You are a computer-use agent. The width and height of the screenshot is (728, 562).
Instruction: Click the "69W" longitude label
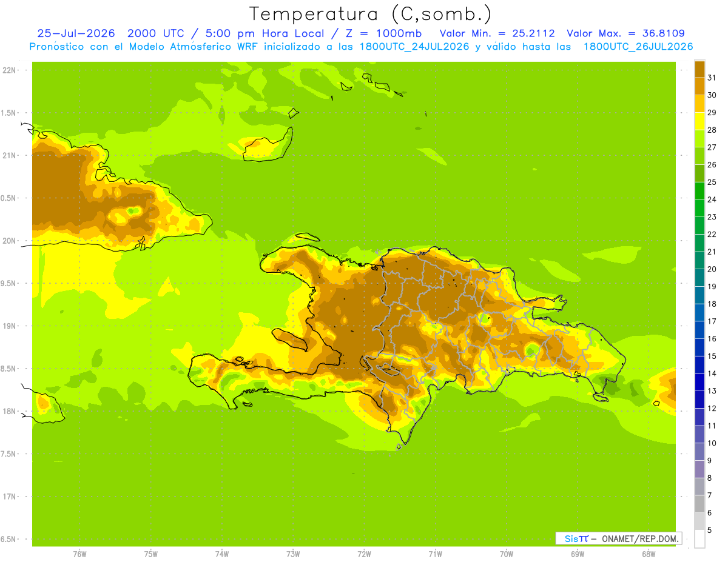pos(578,554)
